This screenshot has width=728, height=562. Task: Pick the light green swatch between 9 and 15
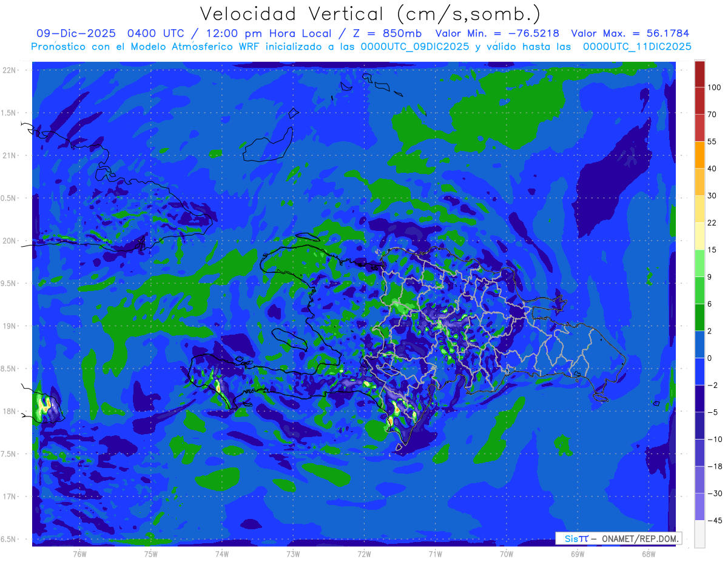(x=699, y=263)
